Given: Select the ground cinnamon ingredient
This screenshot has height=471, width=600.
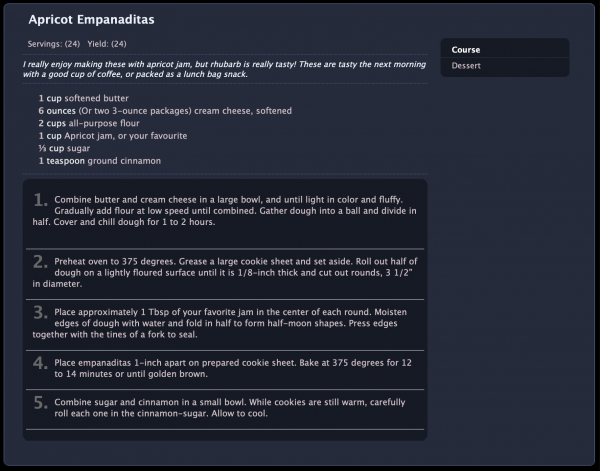Looking at the screenshot, I should click(99, 161).
